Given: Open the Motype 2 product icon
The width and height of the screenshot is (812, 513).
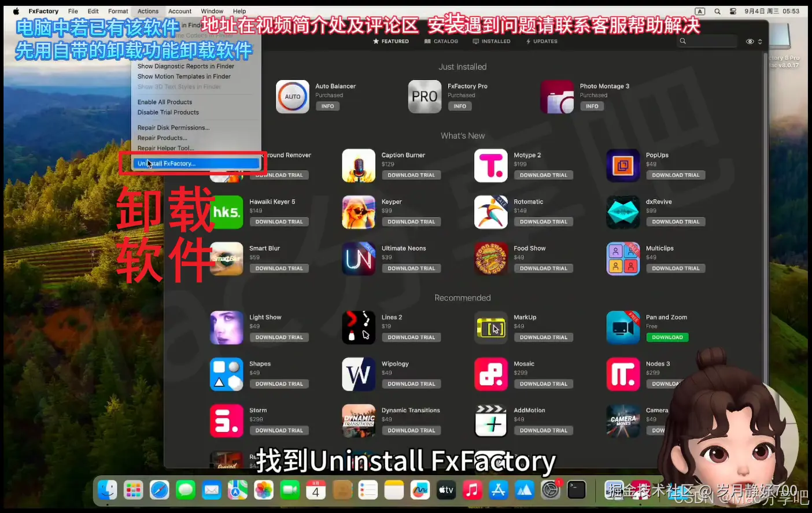Looking at the screenshot, I should click(x=490, y=165).
